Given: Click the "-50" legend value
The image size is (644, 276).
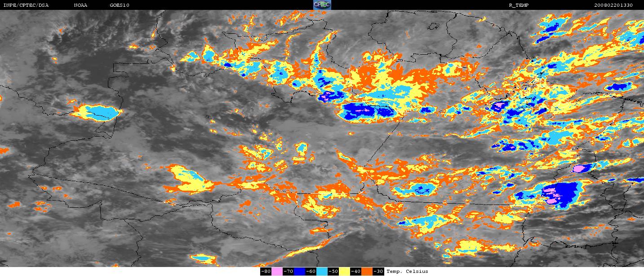Looking at the screenshot, I should [x=333, y=272].
